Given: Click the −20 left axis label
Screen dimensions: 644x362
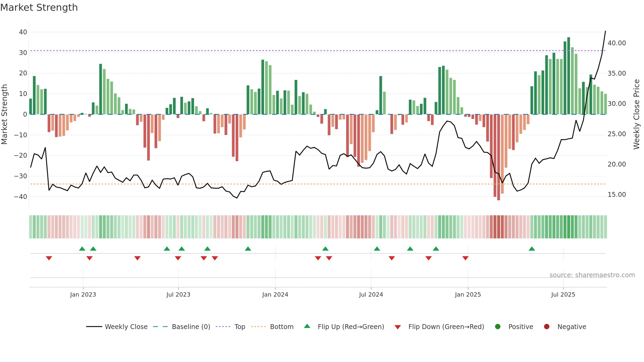Looking at the screenshot, I should pyautogui.click(x=21, y=156).
